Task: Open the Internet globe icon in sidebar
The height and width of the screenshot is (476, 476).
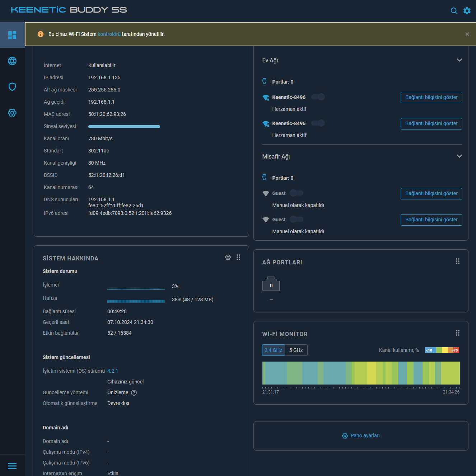Action: coord(12,61)
